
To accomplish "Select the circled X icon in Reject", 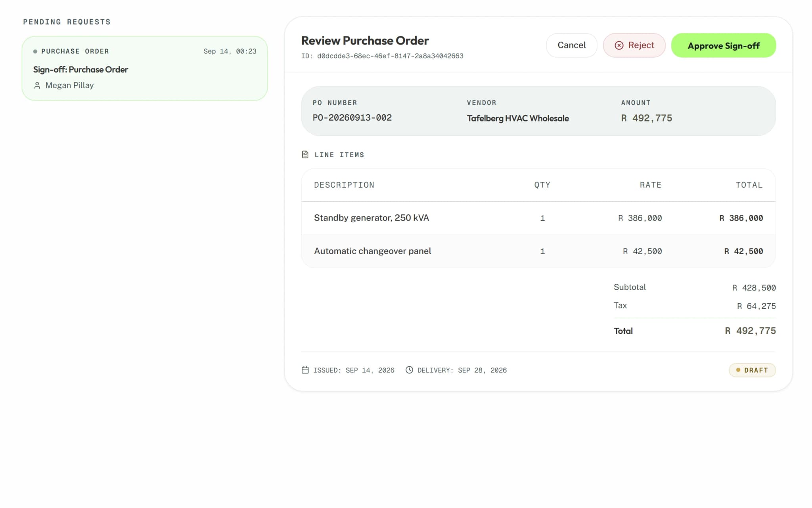I will tap(619, 45).
